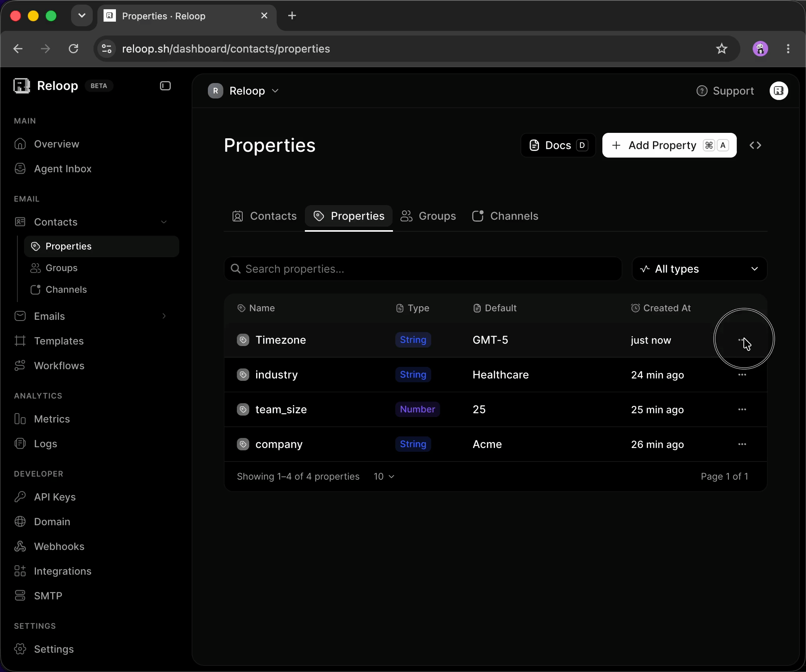806x672 pixels.
Task: Open Overview in the sidebar
Action: point(56,144)
